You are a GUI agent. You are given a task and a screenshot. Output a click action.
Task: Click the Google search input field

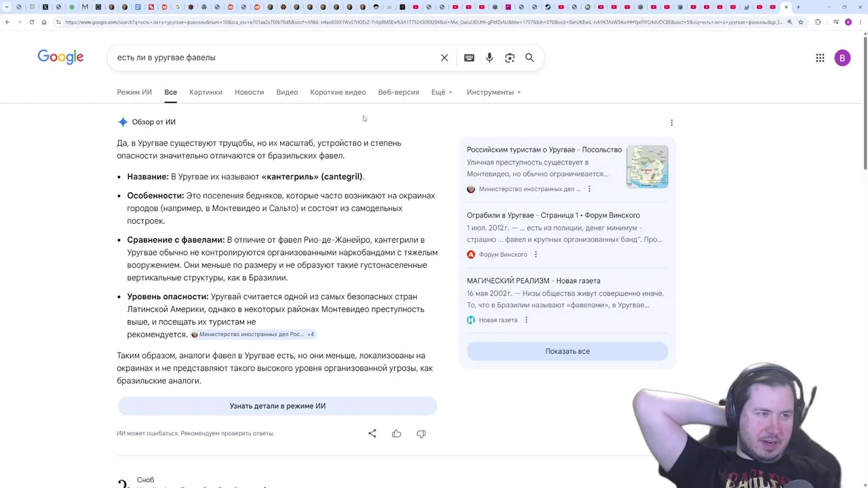click(x=275, y=58)
